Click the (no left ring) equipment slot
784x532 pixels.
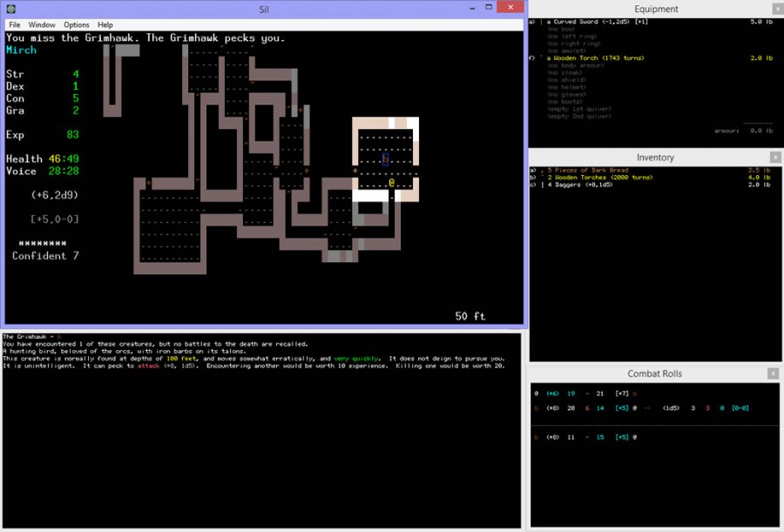(572, 36)
